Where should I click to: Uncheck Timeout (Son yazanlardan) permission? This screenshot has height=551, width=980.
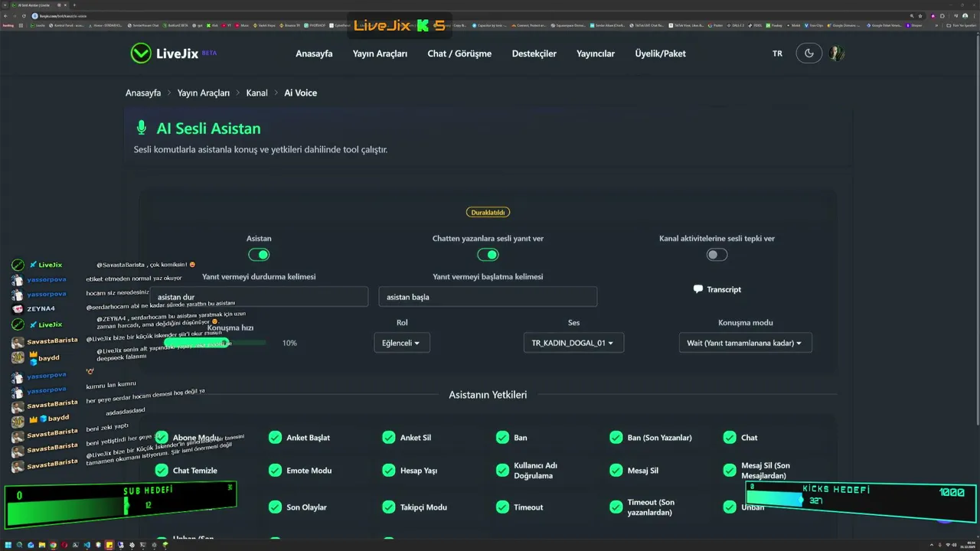pos(616,507)
